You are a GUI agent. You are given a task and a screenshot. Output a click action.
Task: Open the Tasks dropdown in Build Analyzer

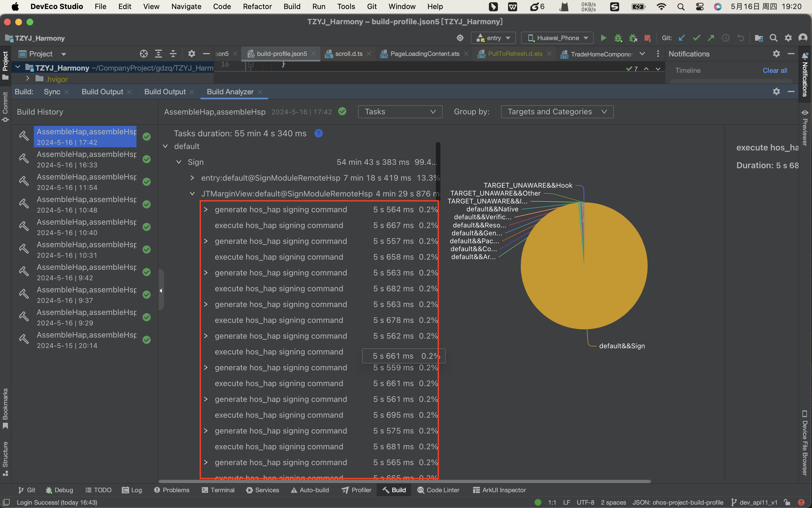tap(400, 111)
